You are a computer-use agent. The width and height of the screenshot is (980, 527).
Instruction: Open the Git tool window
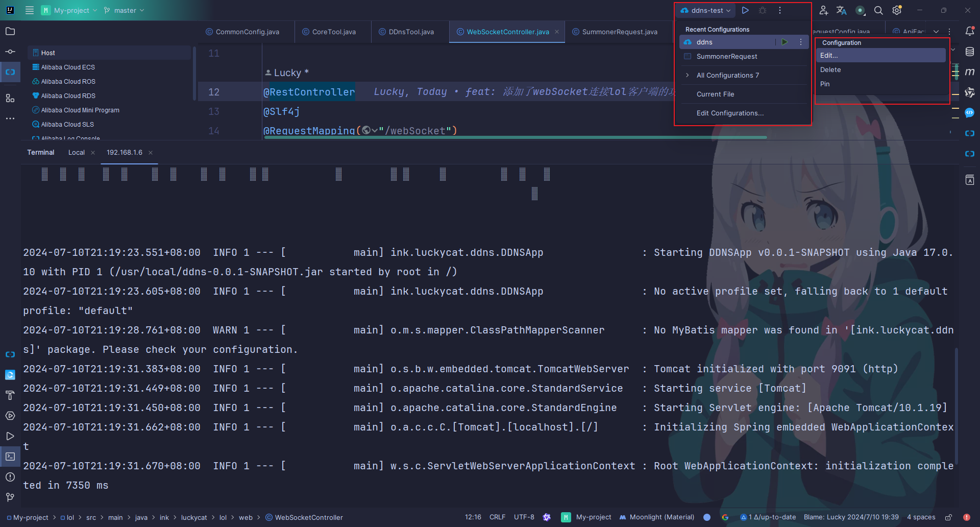click(x=10, y=497)
